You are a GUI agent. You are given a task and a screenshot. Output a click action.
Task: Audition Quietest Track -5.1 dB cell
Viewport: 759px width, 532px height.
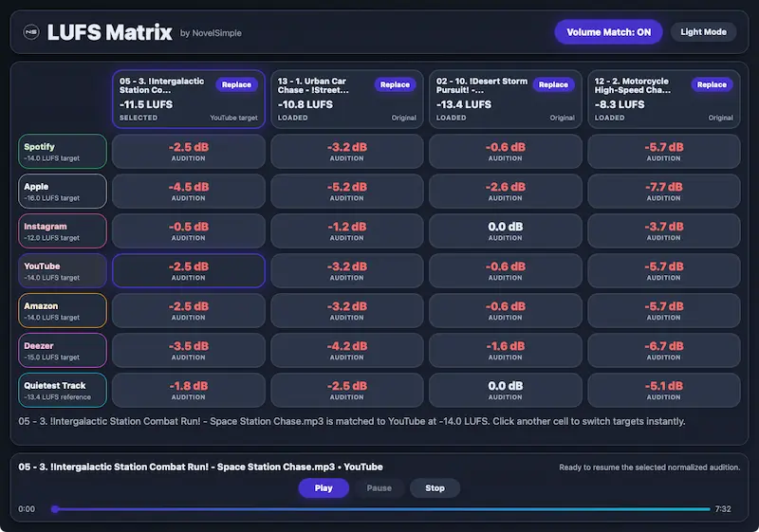pos(663,390)
